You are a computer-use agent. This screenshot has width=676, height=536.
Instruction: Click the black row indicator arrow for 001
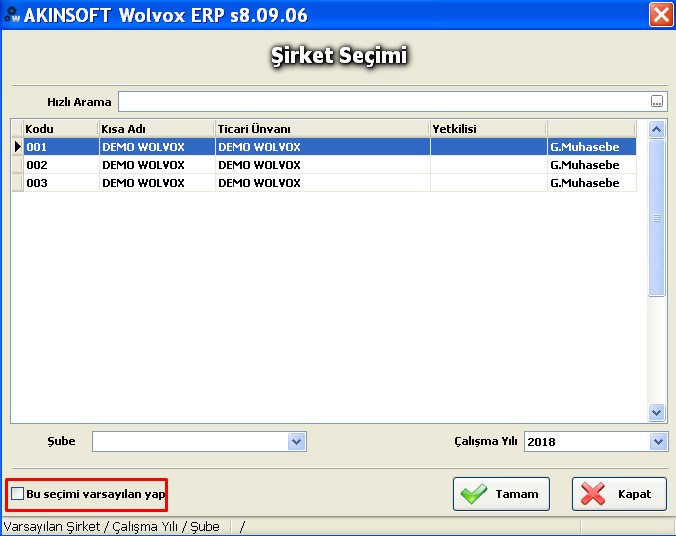tap(18, 147)
